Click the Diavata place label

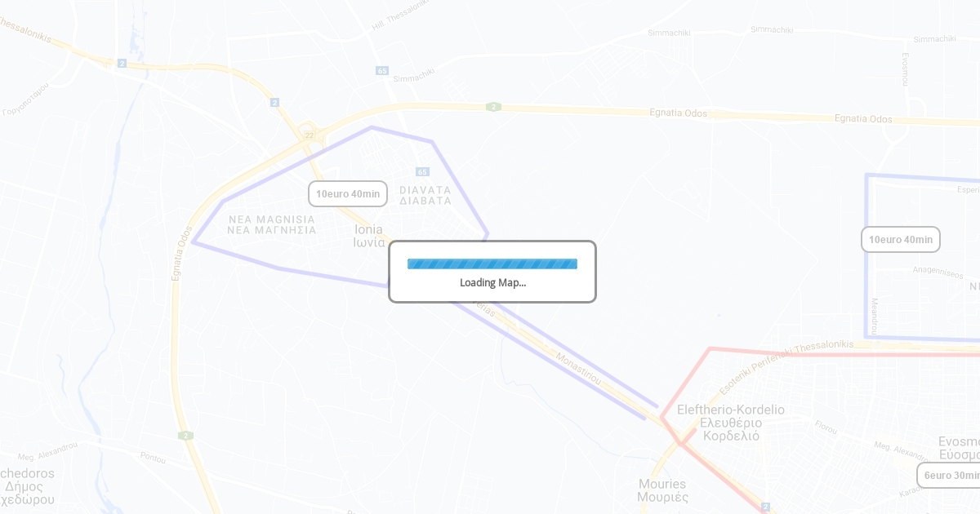(x=425, y=195)
